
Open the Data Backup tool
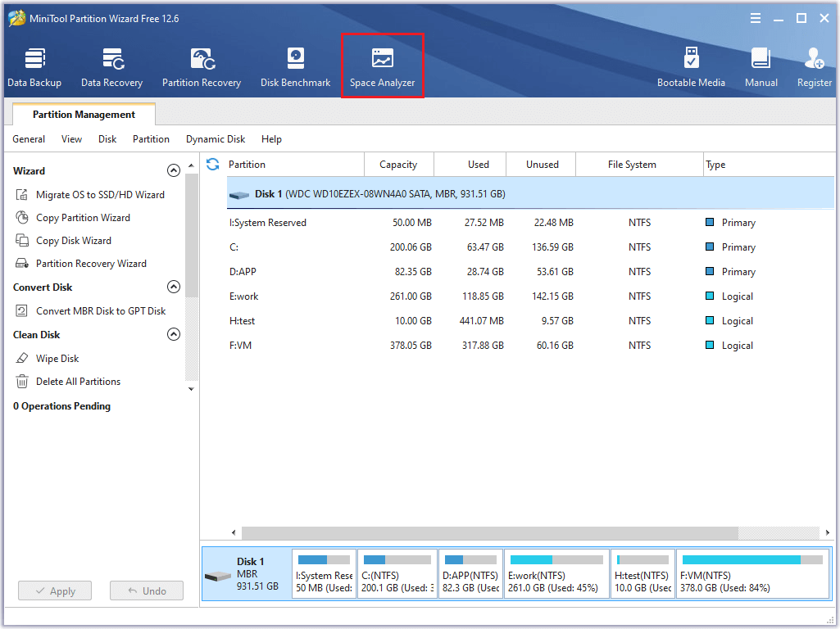click(x=34, y=65)
